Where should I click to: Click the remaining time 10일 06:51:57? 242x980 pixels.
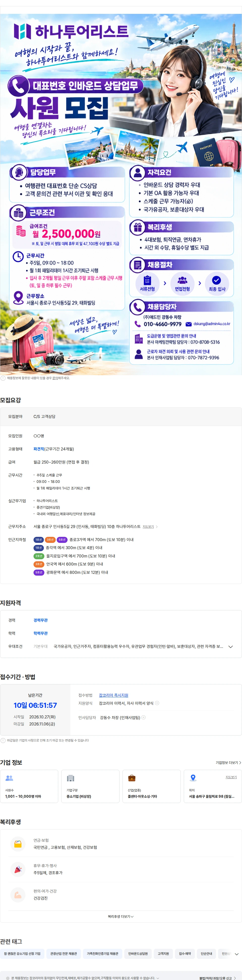coord(36,705)
